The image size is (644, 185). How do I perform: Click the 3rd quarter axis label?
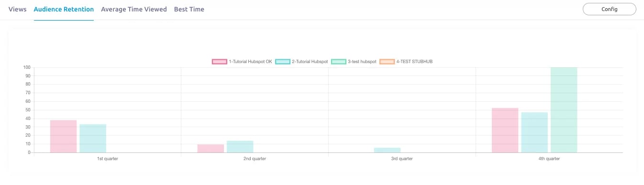point(402,159)
